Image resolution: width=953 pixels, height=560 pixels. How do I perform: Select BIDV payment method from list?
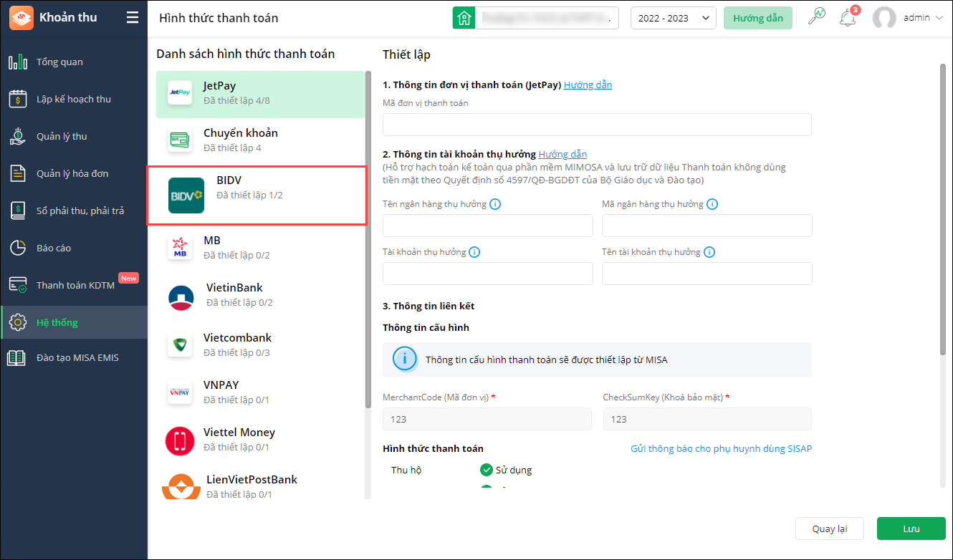(x=257, y=195)
